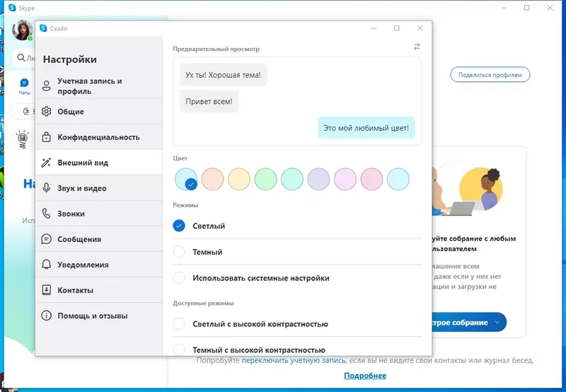566x392 pixels.
Task: Click the Подробнее link
Action: click(365, 376)
